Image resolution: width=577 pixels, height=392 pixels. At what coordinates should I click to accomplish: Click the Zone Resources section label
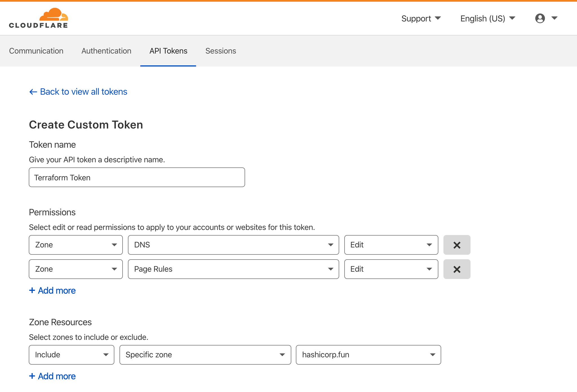(x=60, y=322)
